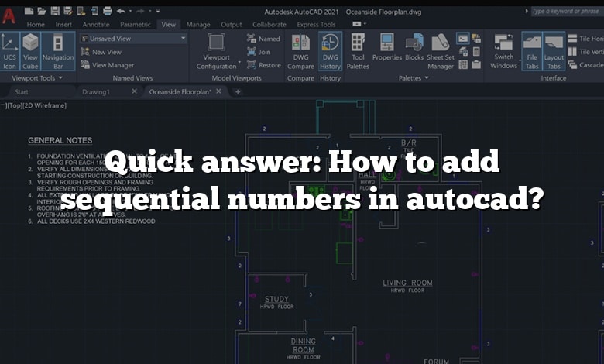Toggle the File Tabs display
604x364 pixels.
532,52
